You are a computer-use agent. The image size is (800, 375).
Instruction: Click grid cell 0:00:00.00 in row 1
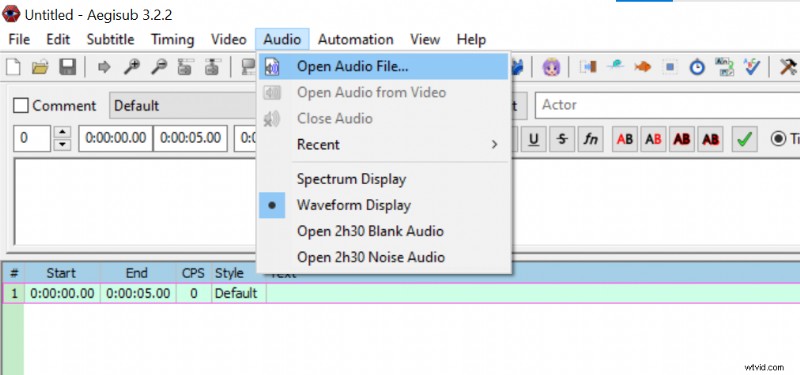point(62,293)
